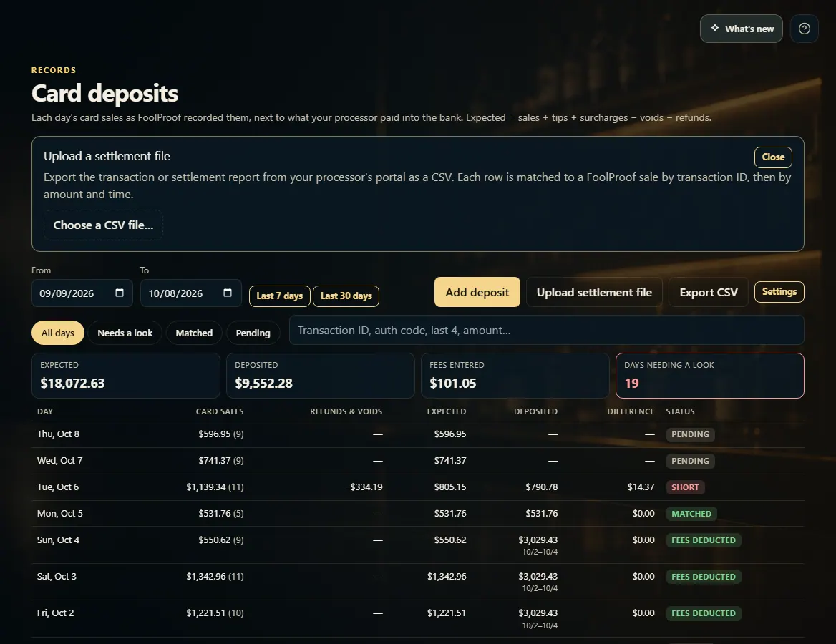Click the Add deposit button
The width and height of the screenshot is (836, 644).
(x=477, y=292)
